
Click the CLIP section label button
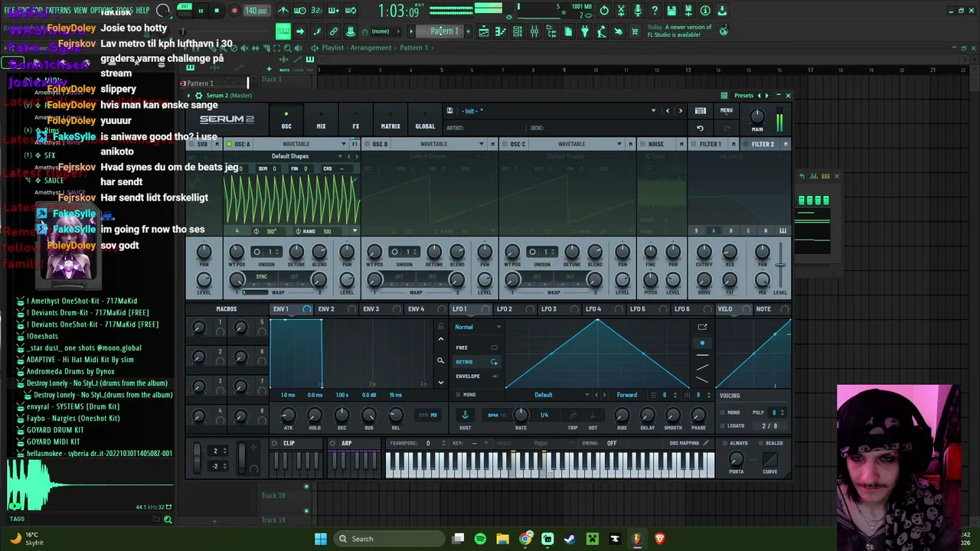pyautogui.click(x=289, y=443)
